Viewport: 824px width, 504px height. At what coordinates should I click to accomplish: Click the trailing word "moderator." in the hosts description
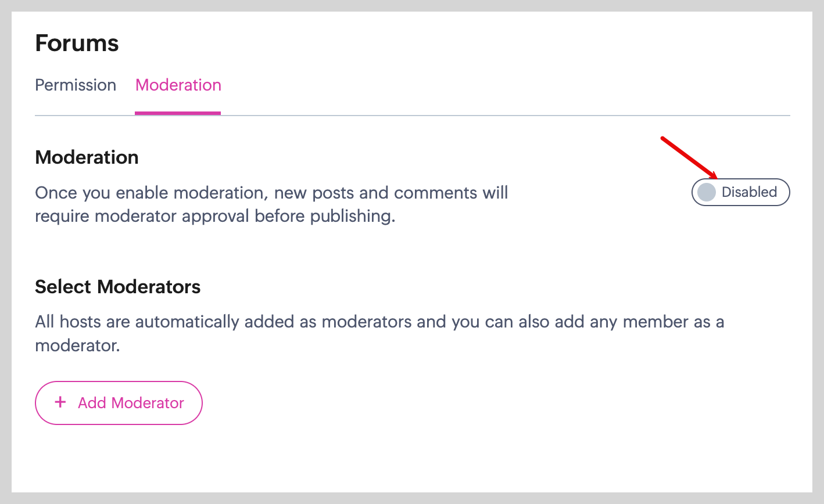(x=77, y=346)
